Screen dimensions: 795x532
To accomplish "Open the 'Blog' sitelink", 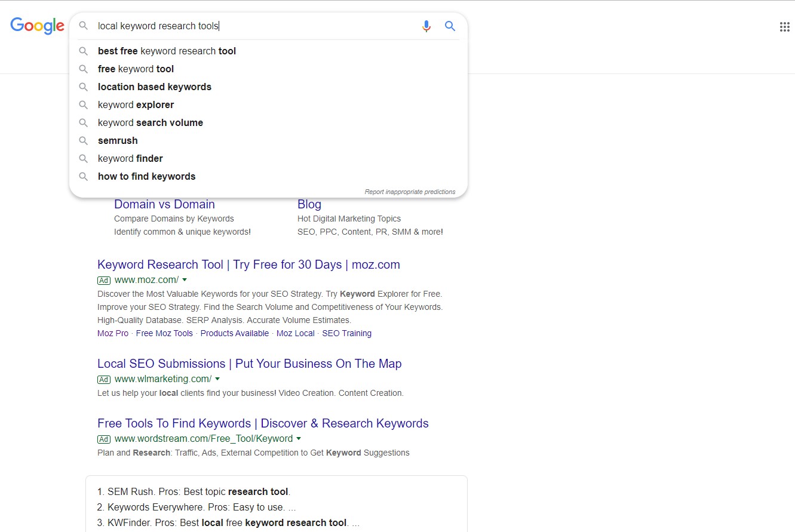I will pos(309,204).
